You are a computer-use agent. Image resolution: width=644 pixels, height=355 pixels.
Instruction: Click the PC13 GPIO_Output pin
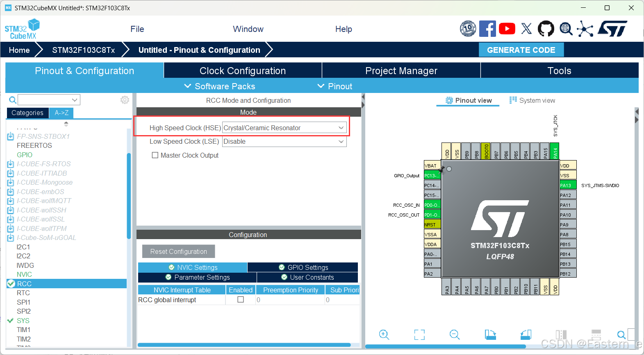[x=432, y=175]
